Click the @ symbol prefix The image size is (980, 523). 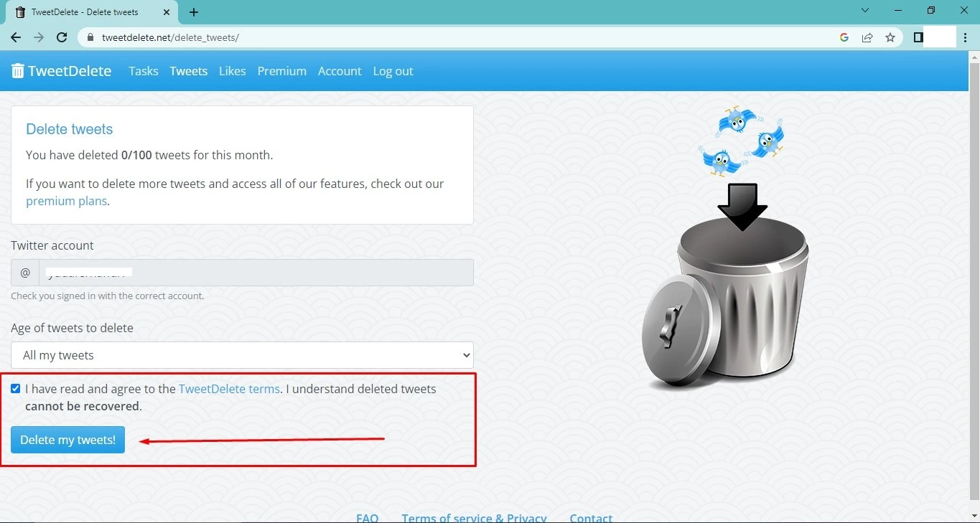click(x=25, y=273)
